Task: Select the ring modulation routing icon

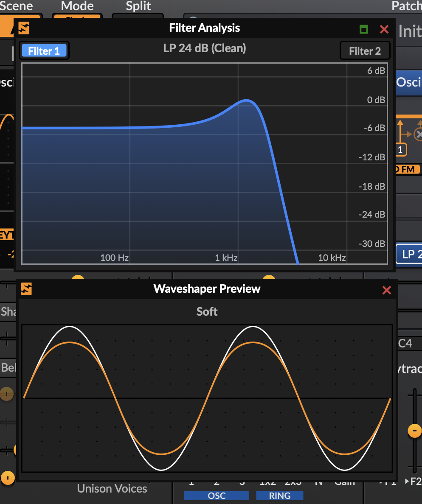Action: pyautogui.click(x=419, y=134)
